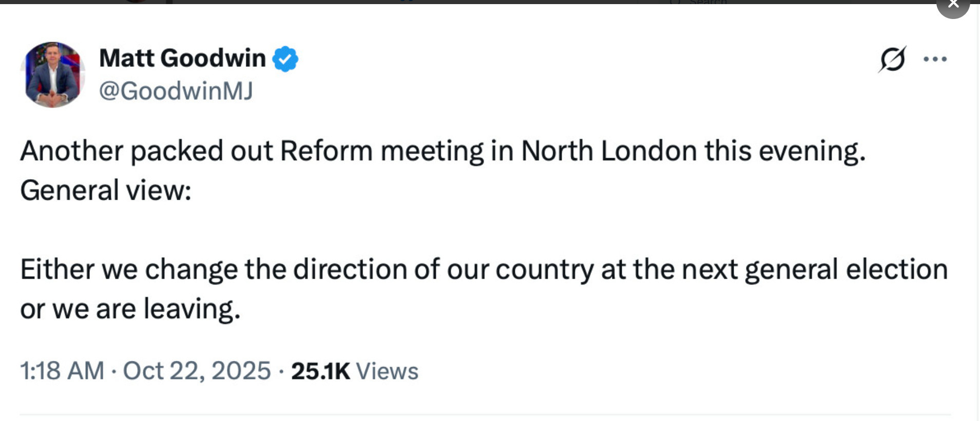Close the overlay with the X button

point(953,4)
